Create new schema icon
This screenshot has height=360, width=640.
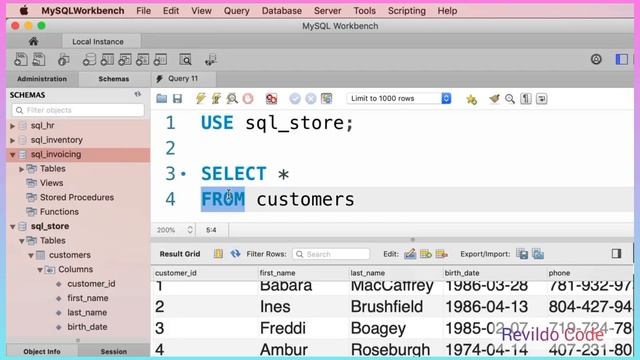pyautogui.click(x=89, y=60)
